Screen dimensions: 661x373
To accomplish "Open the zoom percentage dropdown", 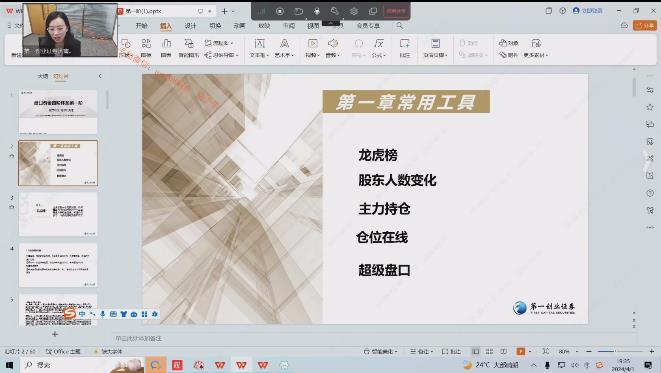I will (567, 351).
